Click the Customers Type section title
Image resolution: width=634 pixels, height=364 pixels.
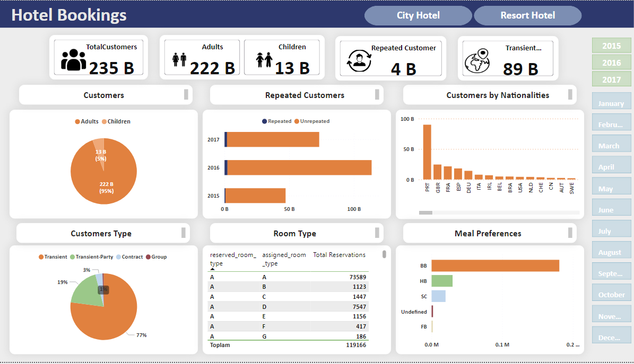pos(101,234)
